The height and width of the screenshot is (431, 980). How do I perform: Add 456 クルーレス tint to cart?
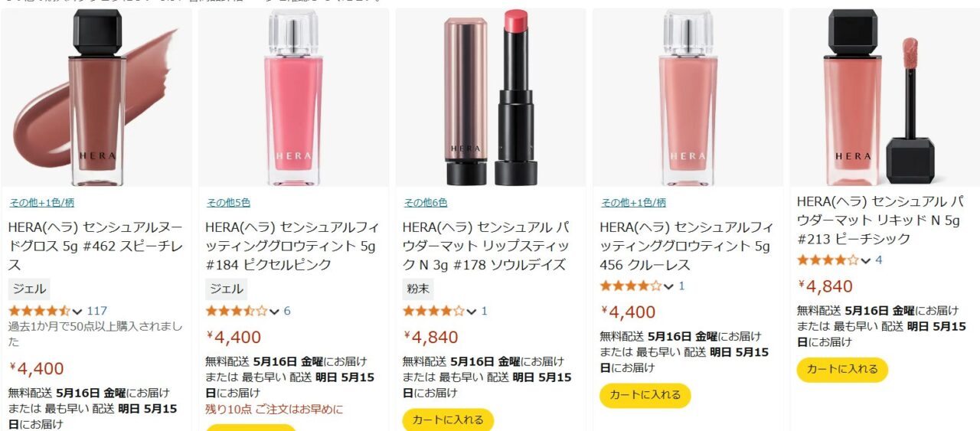click(645, 395)
